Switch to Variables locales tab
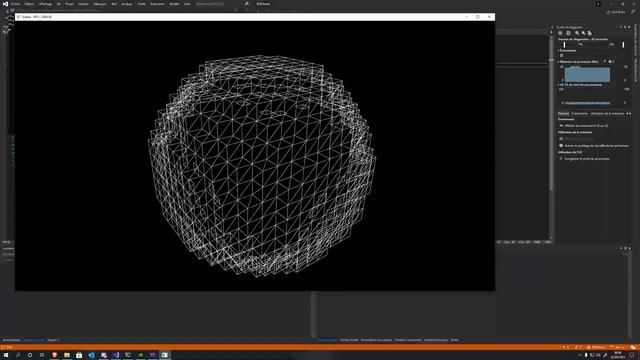 pos(34,340)
